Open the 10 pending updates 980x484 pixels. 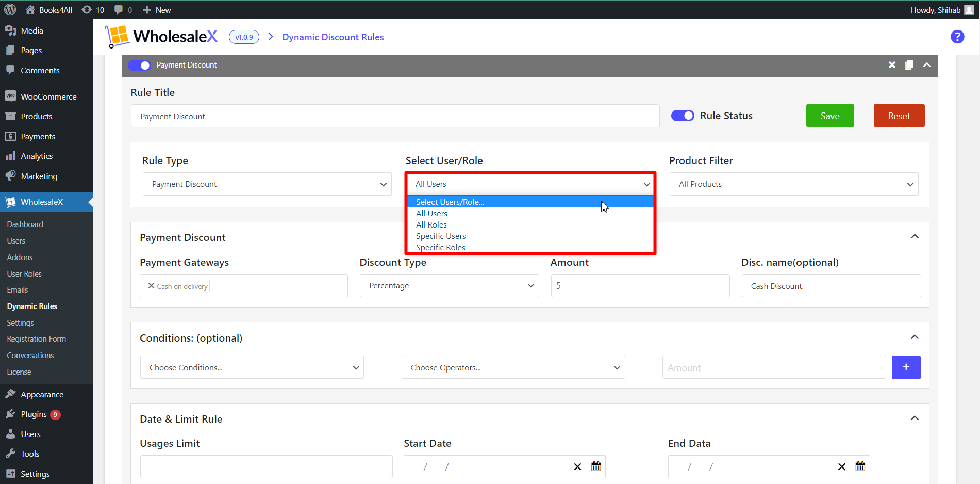(93, 10)
